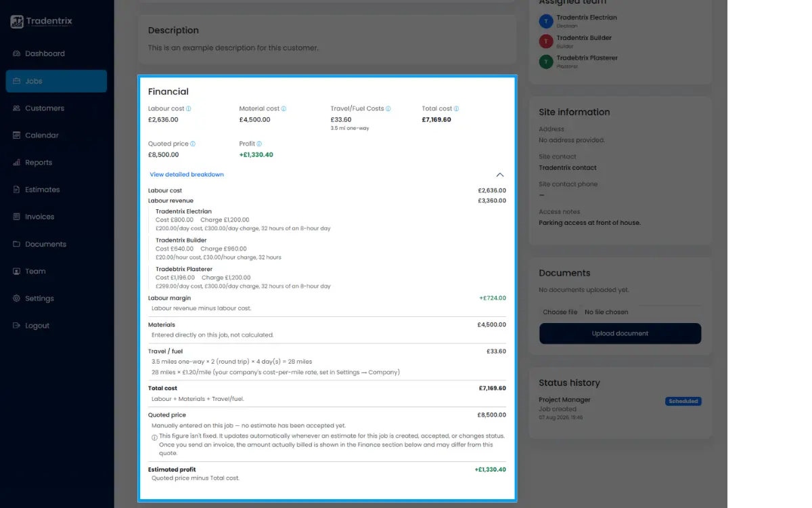Click info icon beside Quoted price
812x508 pixels.
pyautogui.click(x=193, y=144)
